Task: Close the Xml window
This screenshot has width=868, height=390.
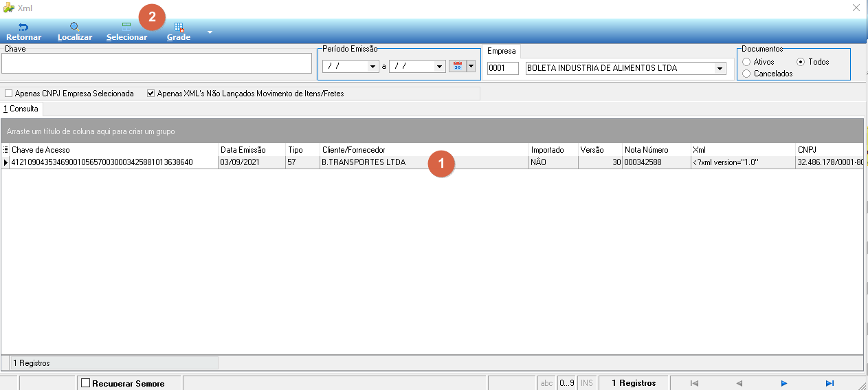Action: 856,8
